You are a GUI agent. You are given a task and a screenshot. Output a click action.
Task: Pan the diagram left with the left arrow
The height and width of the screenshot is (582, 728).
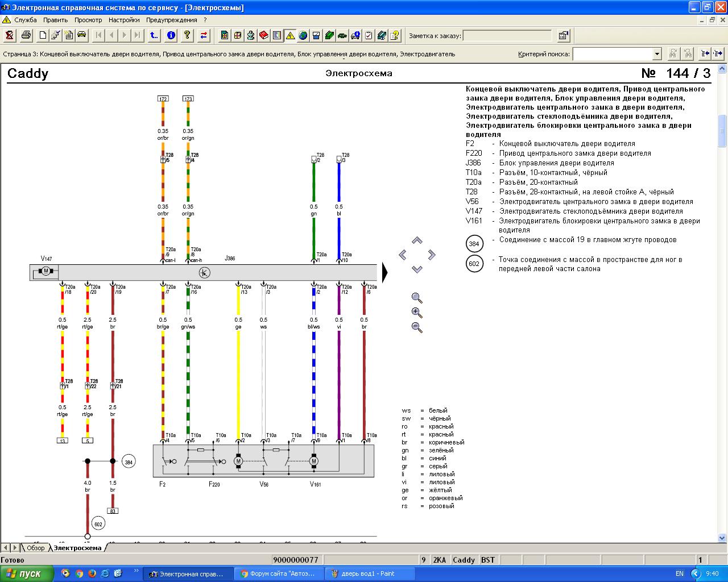coord(403,255)
